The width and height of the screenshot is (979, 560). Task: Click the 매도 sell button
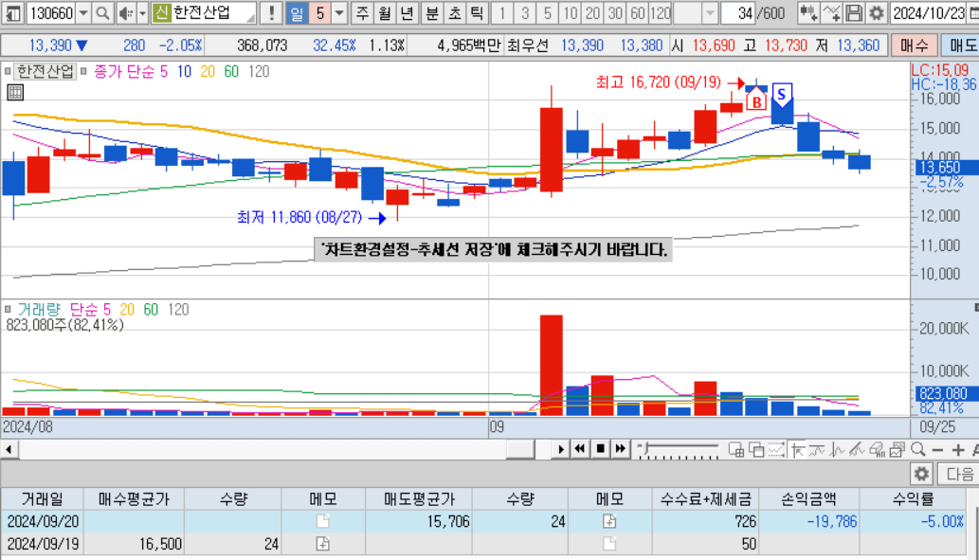(x=959, y=45)
